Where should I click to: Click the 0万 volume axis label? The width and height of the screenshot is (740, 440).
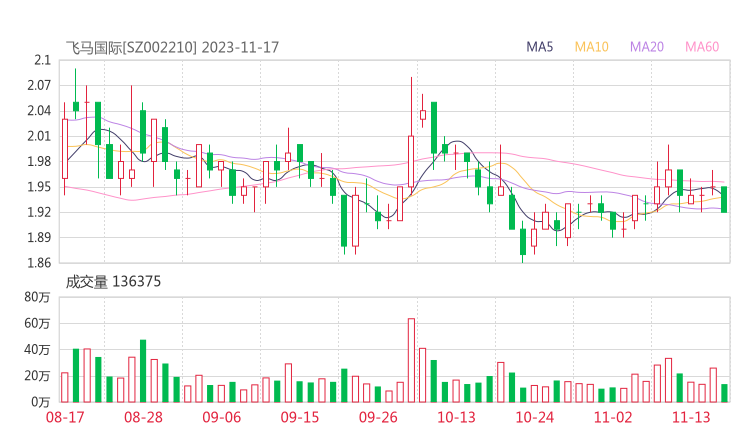tap(41, 402)
